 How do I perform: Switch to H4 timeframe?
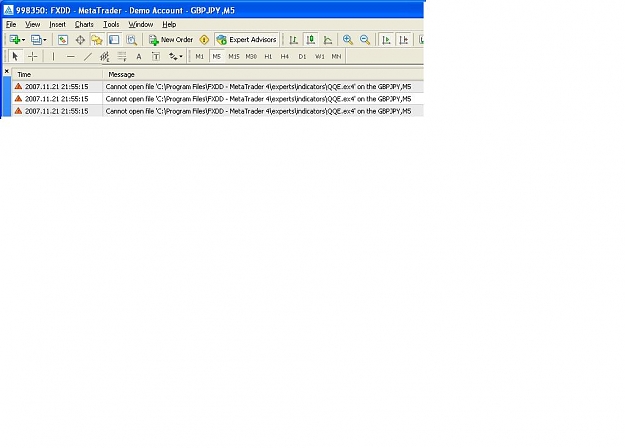pyautogui.click(x=285, y=57)
